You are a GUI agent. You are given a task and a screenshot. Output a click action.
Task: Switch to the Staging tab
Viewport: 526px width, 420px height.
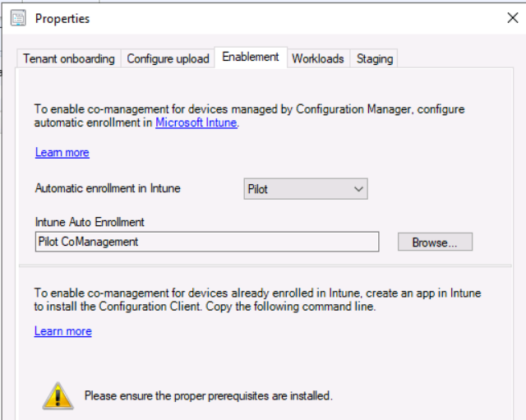pyautogui.click(x=375, y=58)
